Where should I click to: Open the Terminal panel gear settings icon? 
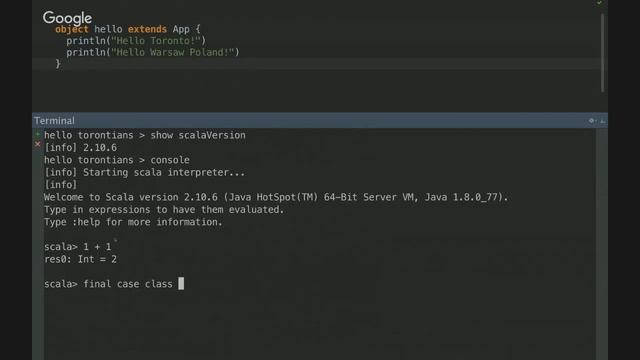591,120
